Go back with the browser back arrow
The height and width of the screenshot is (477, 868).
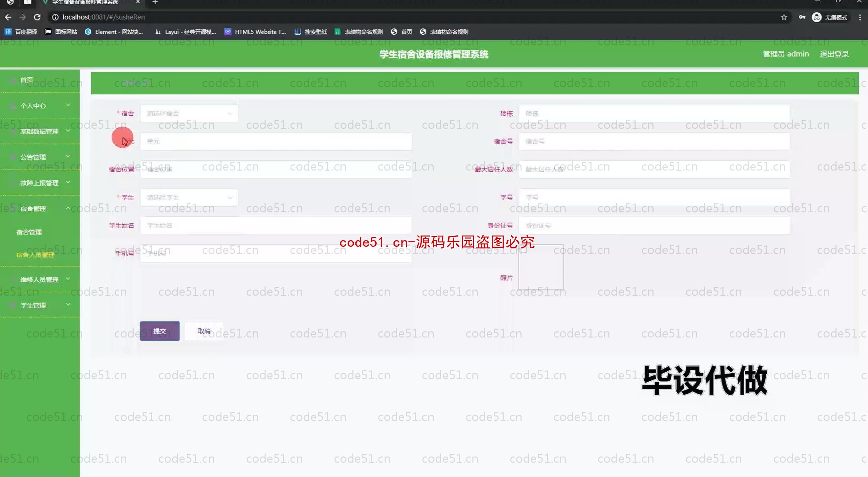(x=8, y=17)
